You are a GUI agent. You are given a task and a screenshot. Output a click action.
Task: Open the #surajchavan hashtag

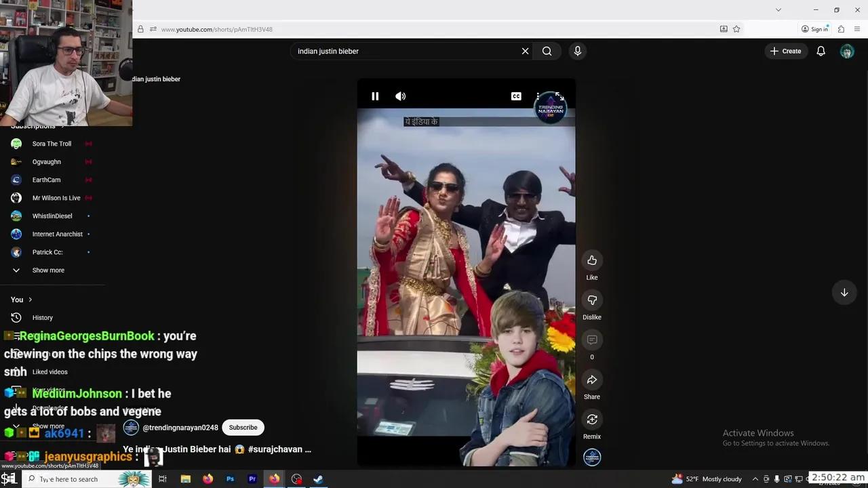[x=275, y=449]
